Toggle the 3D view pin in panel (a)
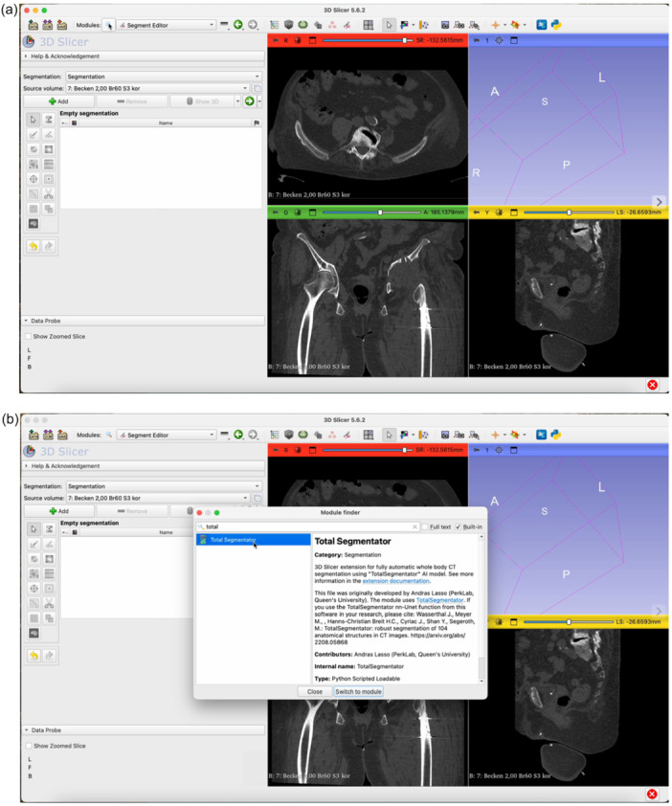The height and width of the screenshot is (806, 672). (x=476, y=40)
